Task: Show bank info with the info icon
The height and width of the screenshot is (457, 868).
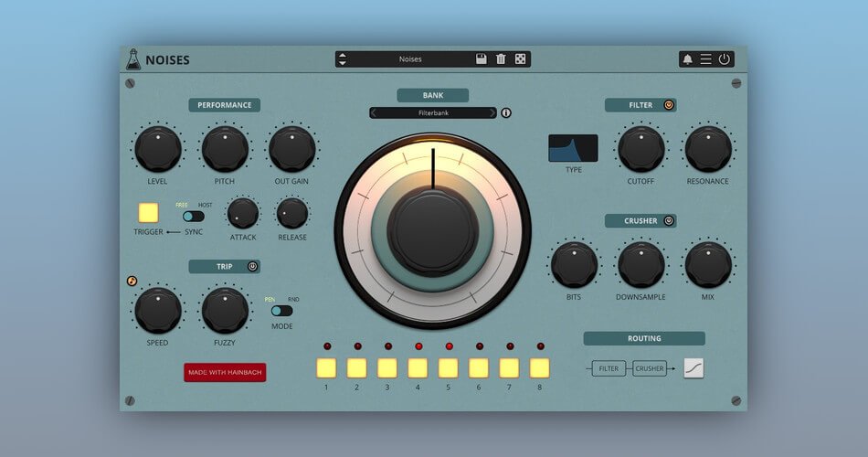Action: [506, 113]
